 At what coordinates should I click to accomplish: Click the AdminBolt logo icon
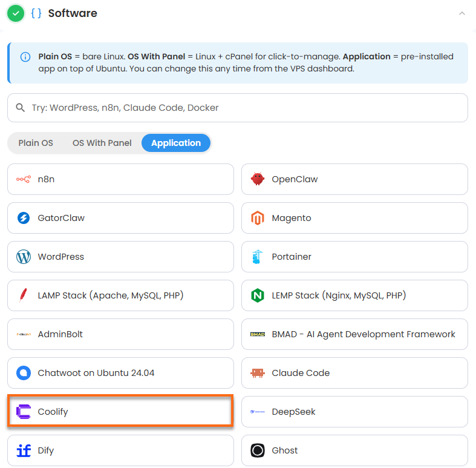[x=24, y=334]
